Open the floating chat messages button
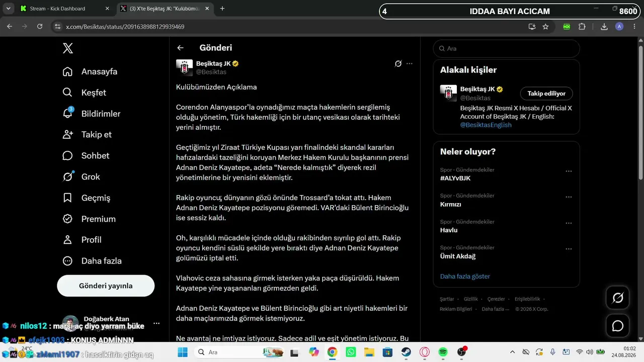 coord(618,326)
